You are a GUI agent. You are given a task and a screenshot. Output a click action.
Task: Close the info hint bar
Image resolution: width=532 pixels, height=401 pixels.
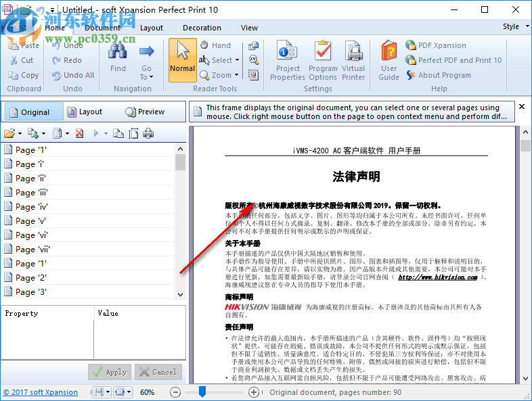[522, 106]
